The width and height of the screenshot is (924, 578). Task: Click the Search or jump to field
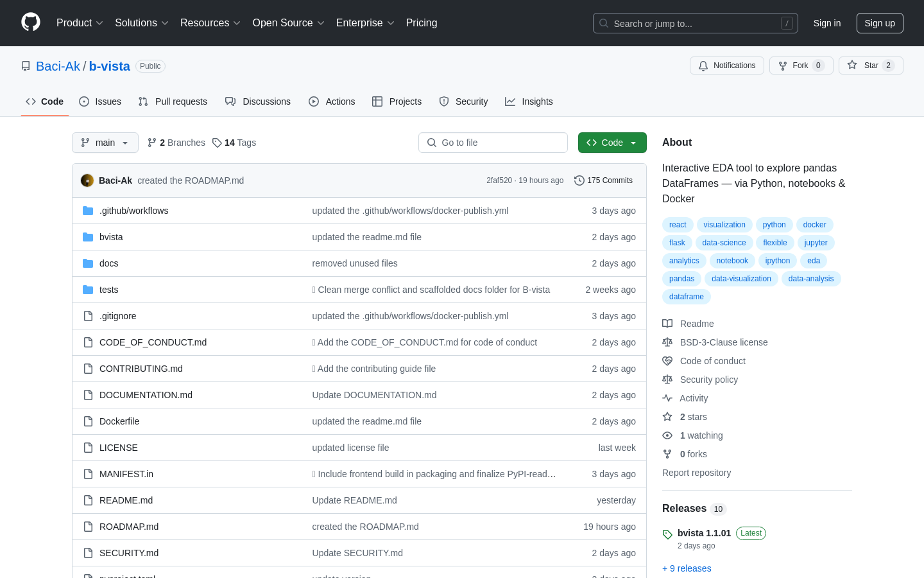tap(696, 23)
